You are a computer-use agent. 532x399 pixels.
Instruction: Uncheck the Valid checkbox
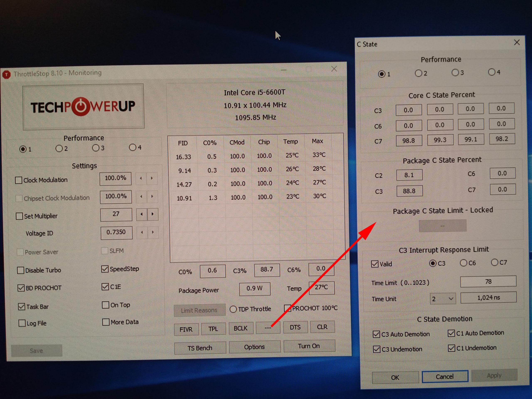375,264
